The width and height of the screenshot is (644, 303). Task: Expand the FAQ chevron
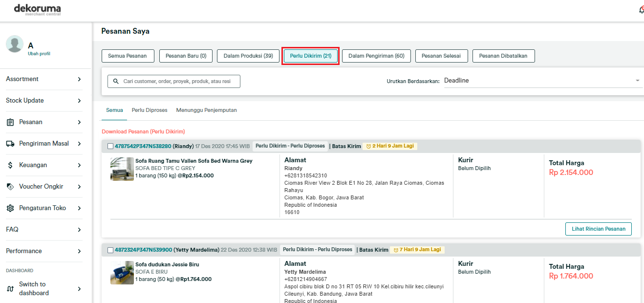coord(79,230)
